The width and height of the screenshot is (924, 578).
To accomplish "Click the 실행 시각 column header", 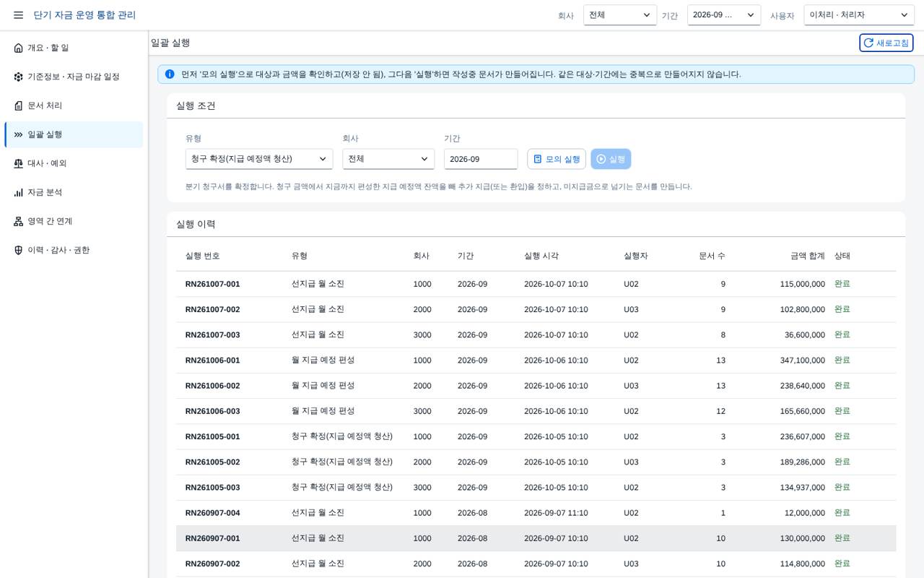I will 541,256.
